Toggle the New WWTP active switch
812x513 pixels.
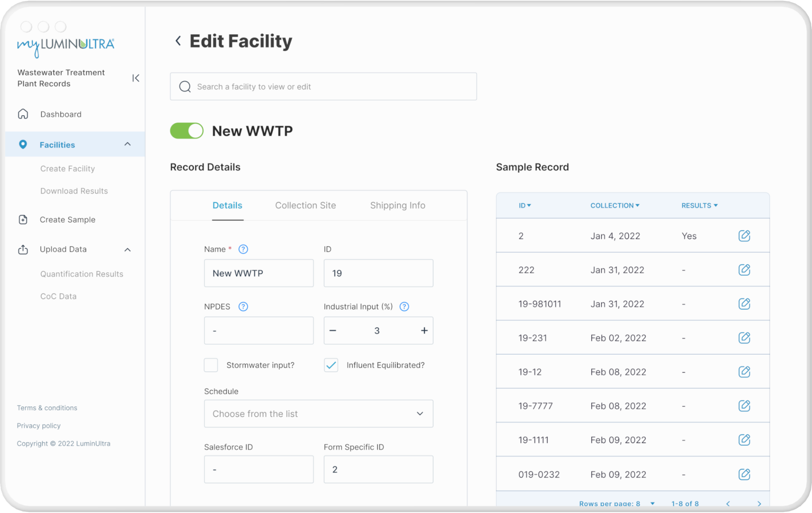[187, 131]
